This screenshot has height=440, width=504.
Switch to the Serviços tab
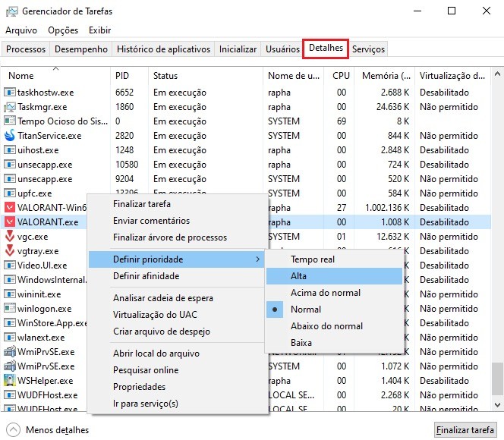368,49
